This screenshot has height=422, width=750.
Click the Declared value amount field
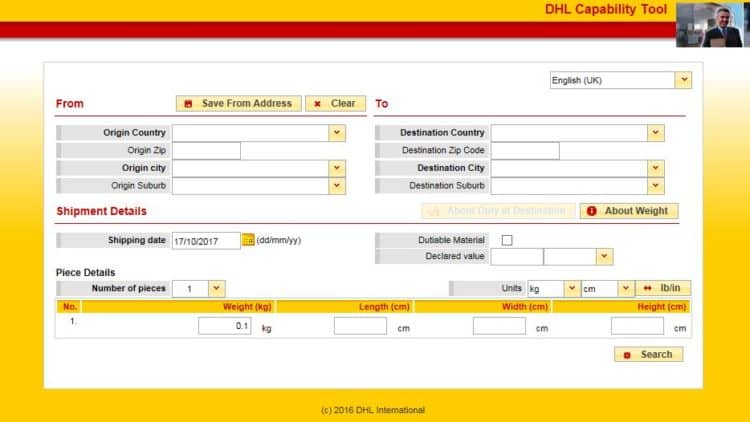tap(517, 256)
